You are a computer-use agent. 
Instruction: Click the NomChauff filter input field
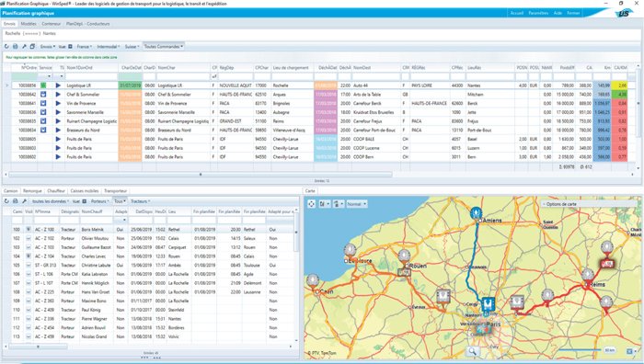tap(97, 221)
